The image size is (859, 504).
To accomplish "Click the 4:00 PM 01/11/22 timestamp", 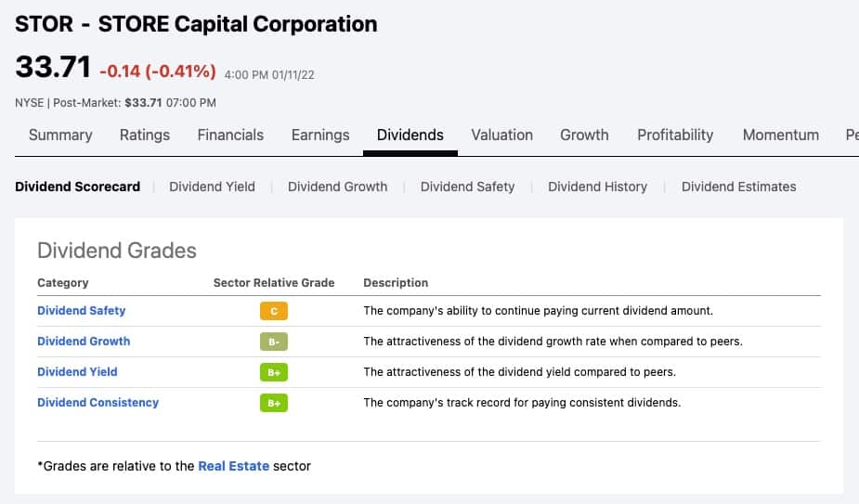I will coord(269,75).
